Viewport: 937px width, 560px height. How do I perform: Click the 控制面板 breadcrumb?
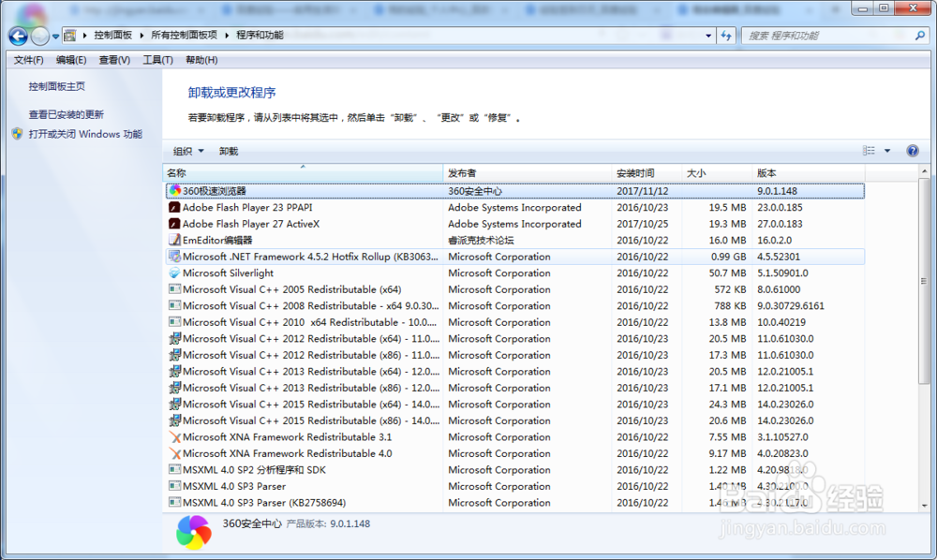click(x=113, y=36)
